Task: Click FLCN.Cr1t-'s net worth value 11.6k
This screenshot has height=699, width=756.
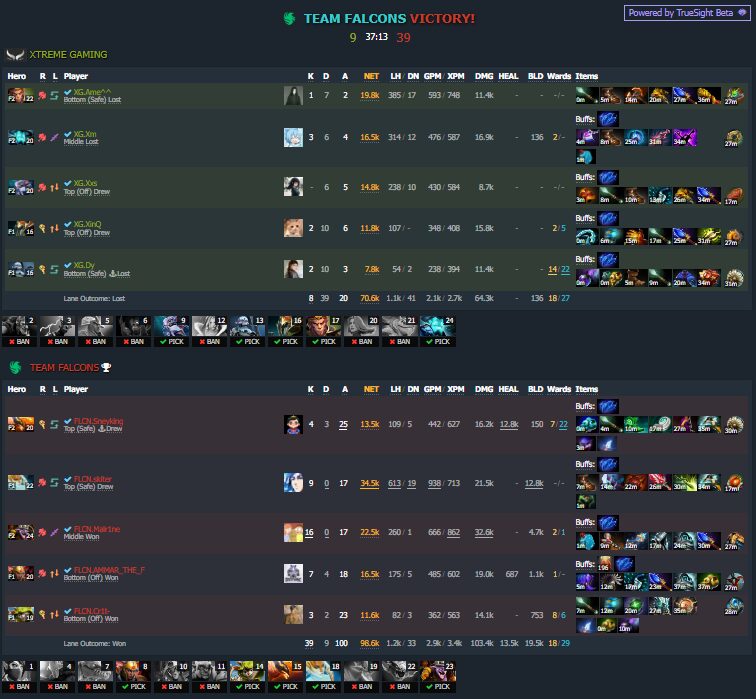Action: point(369,615)
